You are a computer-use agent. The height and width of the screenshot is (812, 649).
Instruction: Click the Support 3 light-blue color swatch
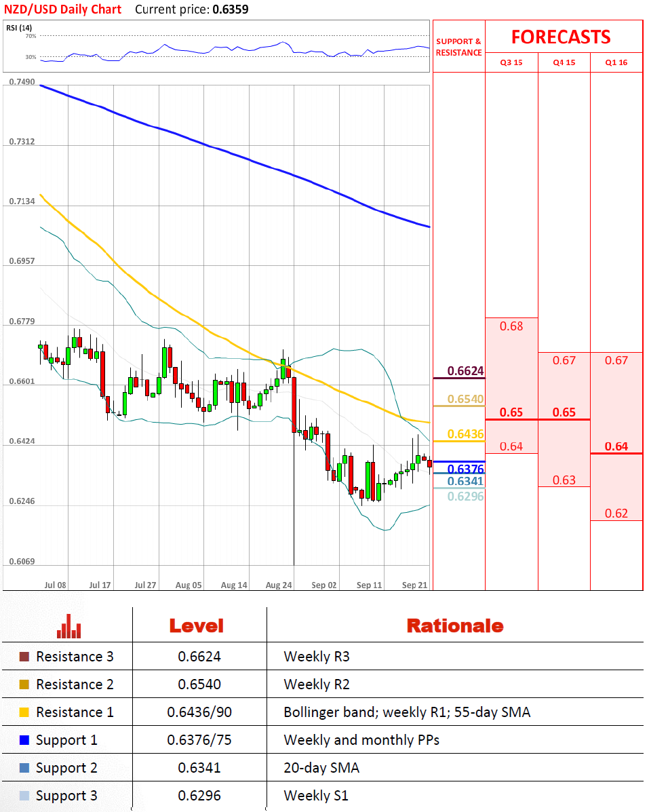click(24, 796)
